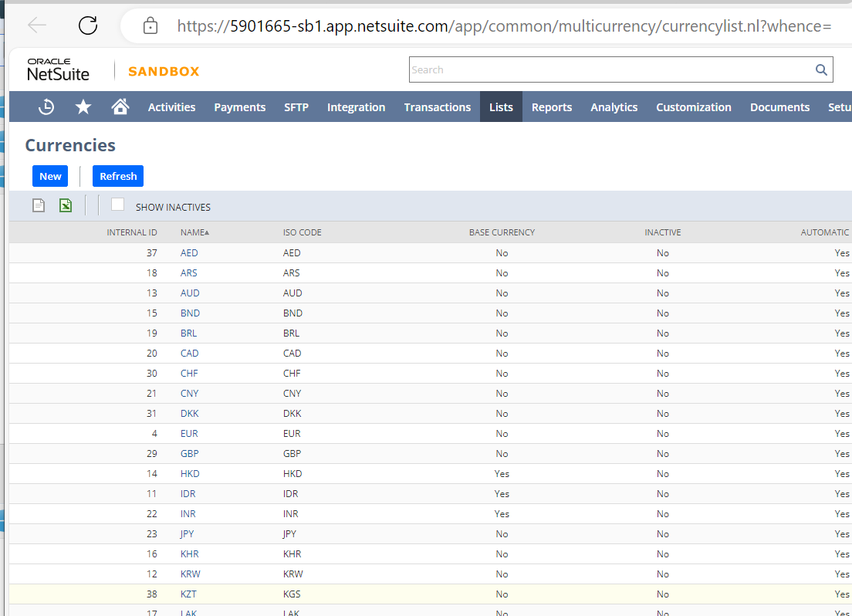Select internal ID 4 in the EUR row

point(154,434)
